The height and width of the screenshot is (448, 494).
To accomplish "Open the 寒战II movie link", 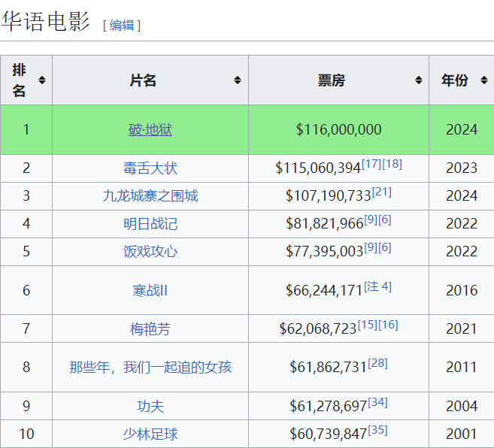I will pyautogui.click(x=150, y=290).
